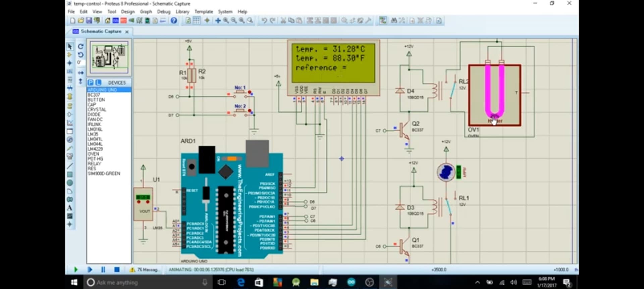Go to the Home page icon

(108, 20)
